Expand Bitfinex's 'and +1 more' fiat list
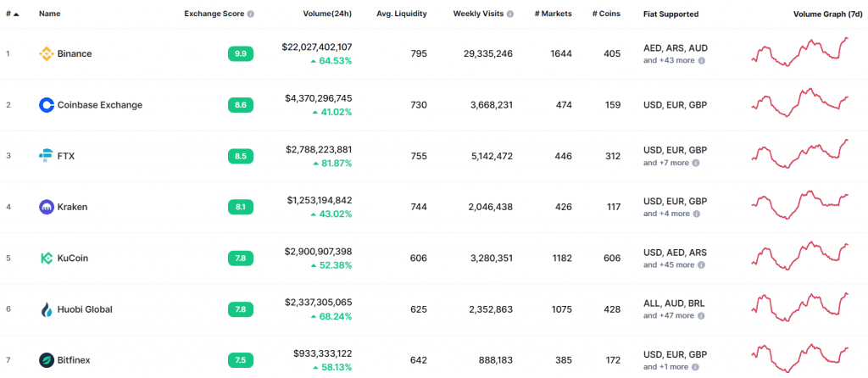Viewport: 868px width, 378px height. click(666, 367)
